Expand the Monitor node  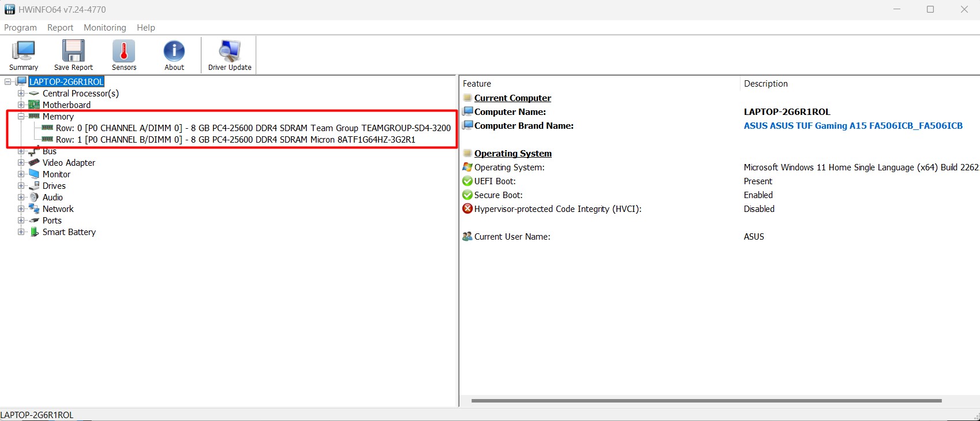(x=21, y=174)
